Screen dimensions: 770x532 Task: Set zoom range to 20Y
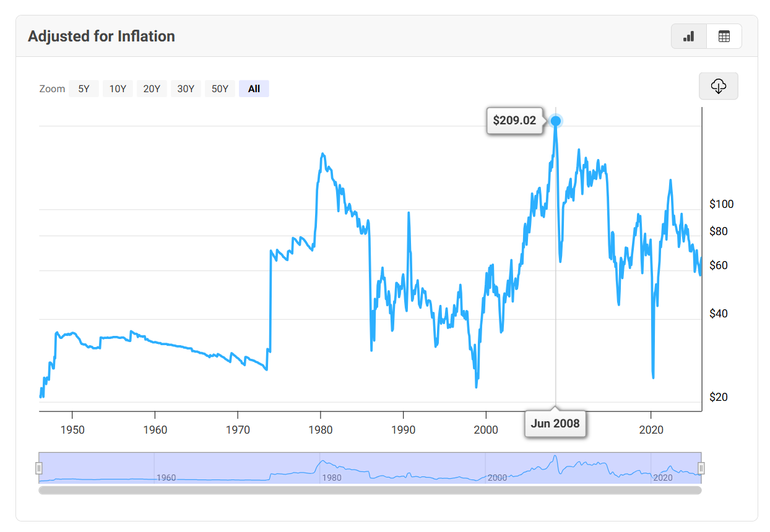(152, 89)
